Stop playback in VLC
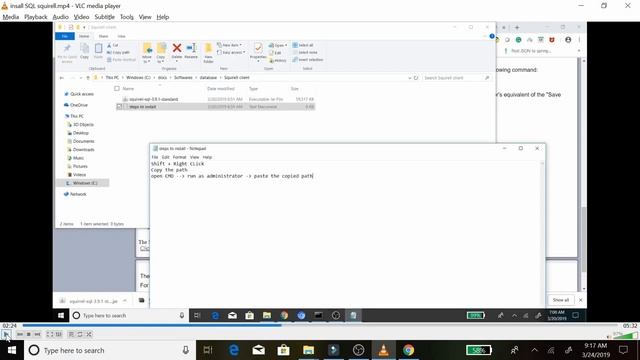Image resolution: width=640 pixels, height=360 pixels. coord(29,334)
